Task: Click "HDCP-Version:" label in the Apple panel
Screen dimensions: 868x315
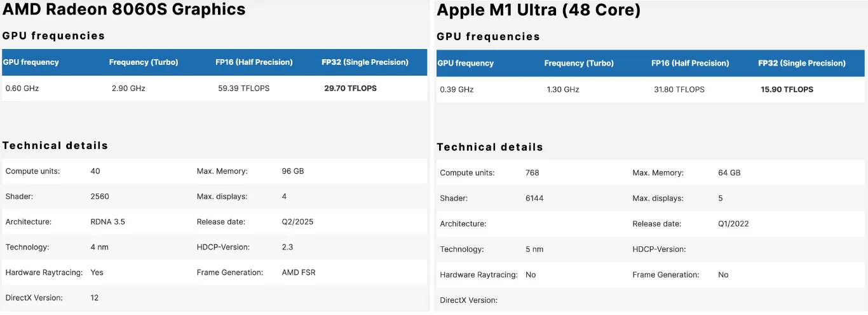Action: (x=659, y=249)
